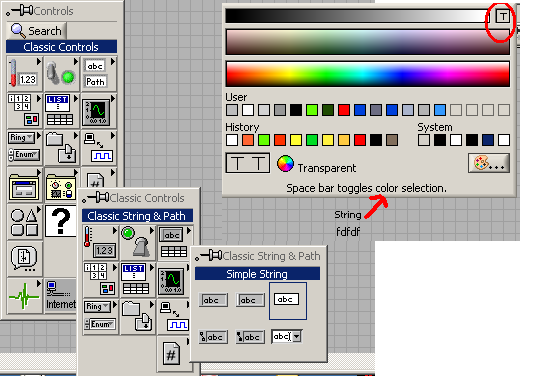The width and height of the screenshot is (560, 376).
Task: Open Containers folder icon in Controls palette
Action: [61, 148]
